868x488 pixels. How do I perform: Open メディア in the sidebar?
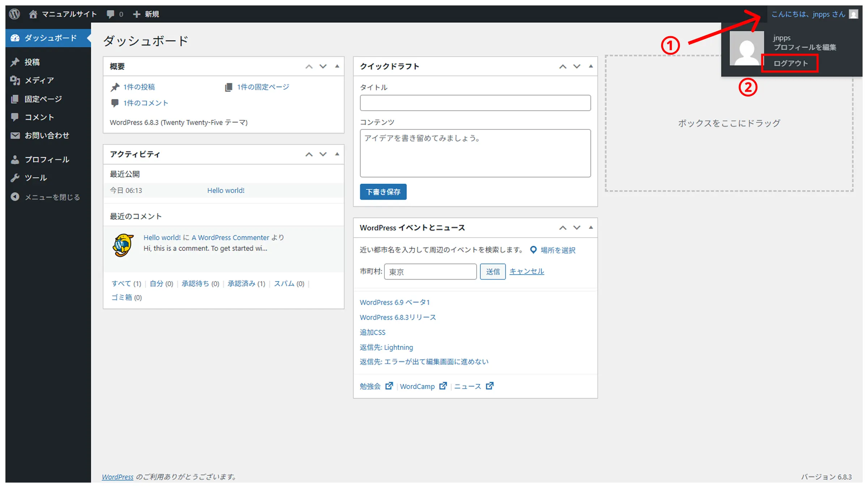pos(39,80)
